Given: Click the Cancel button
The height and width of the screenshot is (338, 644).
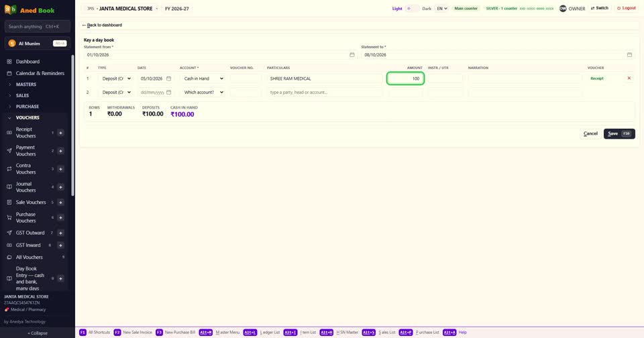Looking at the screenshot, I should pos(590,133).
